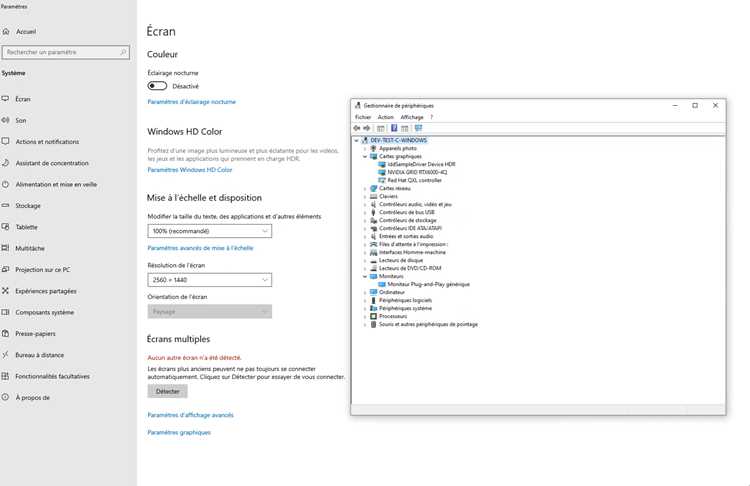Viewport: 750px width, 486px height.
Task: Toggle the Éclairage nocturne switch
Action: click(x=157, y=86)
